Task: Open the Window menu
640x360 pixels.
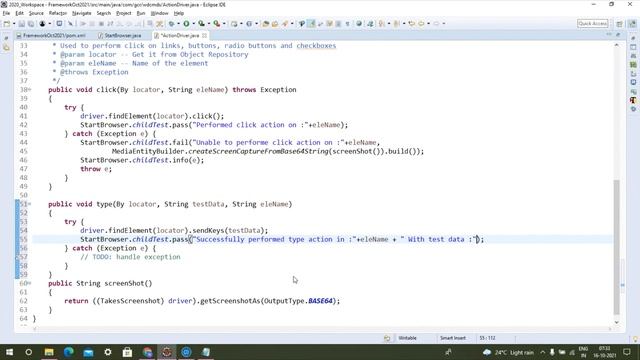Action: (159, 13)
